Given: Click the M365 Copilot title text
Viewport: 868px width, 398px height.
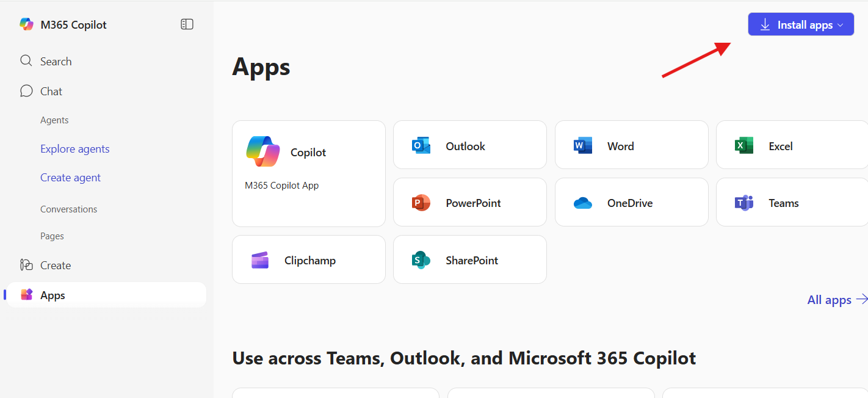Looking at the screenshot, I should [73, 24].
